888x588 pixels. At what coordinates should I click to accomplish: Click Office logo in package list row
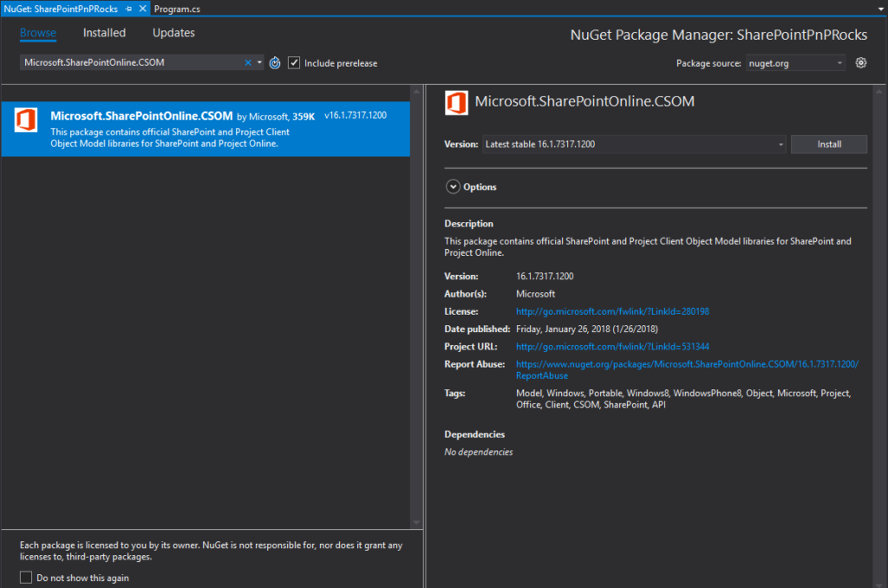(26, 120)
